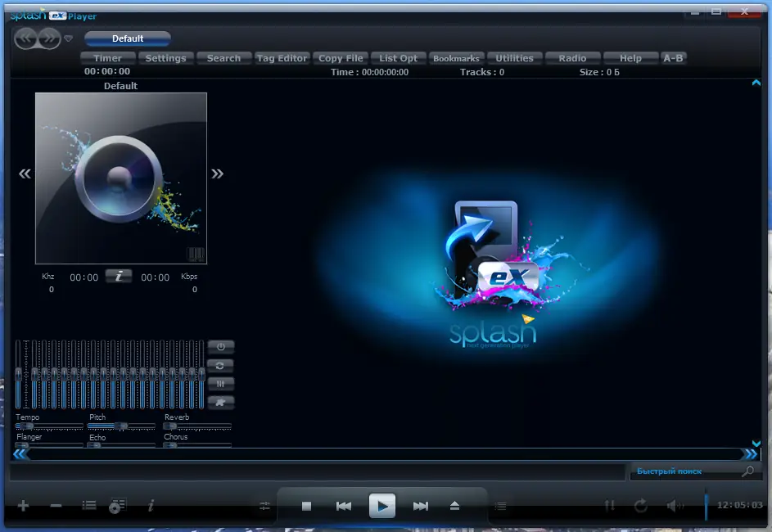The width and height of the screenshot is (772, 532).
Task: Click the Eject open-file button
Action: click(454, 506)
